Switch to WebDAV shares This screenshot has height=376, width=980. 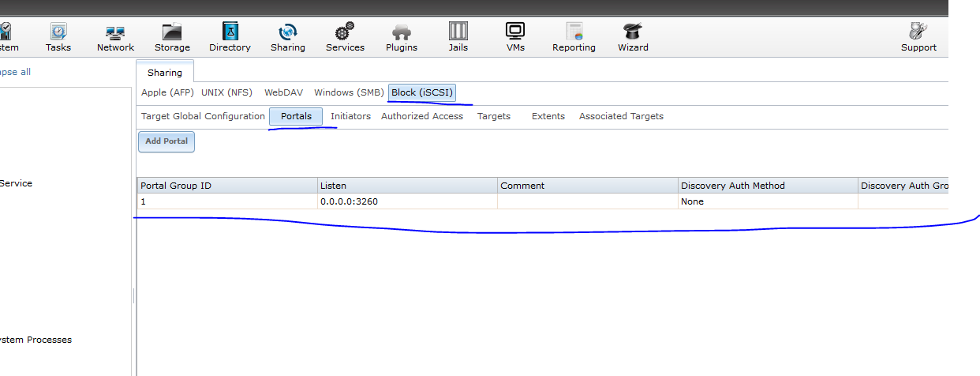[283, 92]
